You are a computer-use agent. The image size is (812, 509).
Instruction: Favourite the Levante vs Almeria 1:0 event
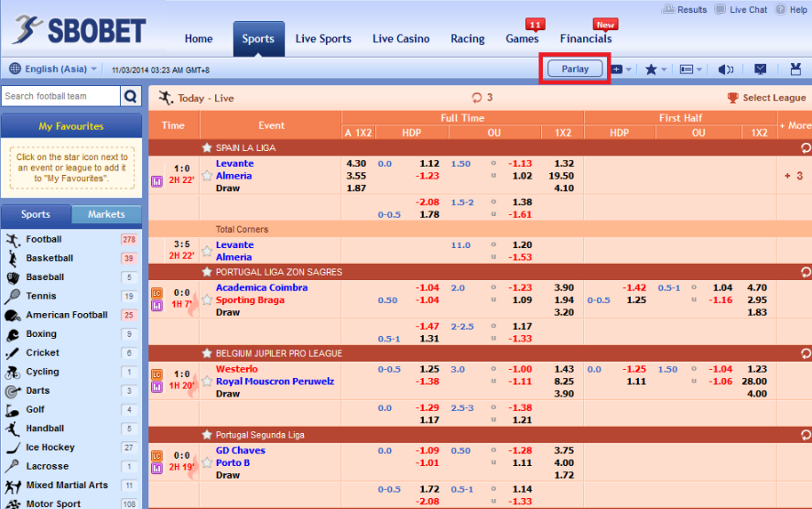(x=207, y=176)
